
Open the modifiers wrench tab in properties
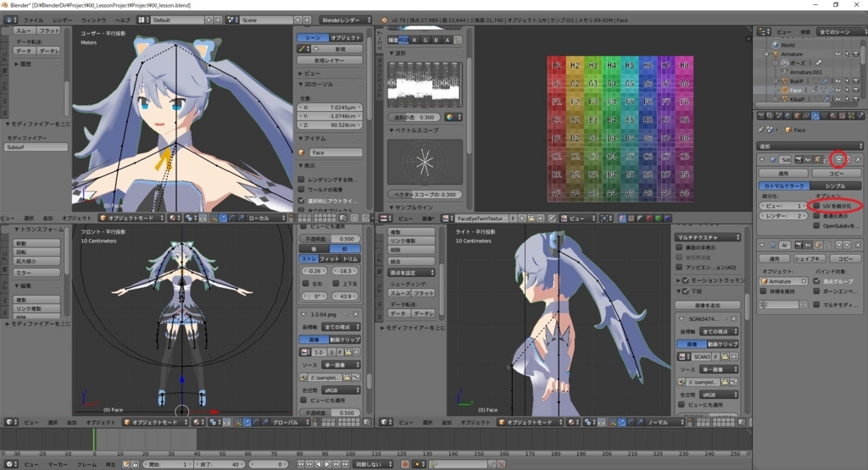tap(815, 115)
